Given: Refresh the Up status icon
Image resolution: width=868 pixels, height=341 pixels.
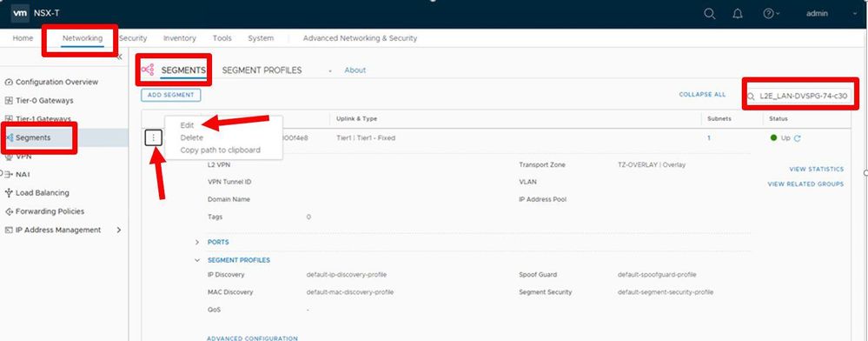Looking at the screenshot, I should [797, 138].
